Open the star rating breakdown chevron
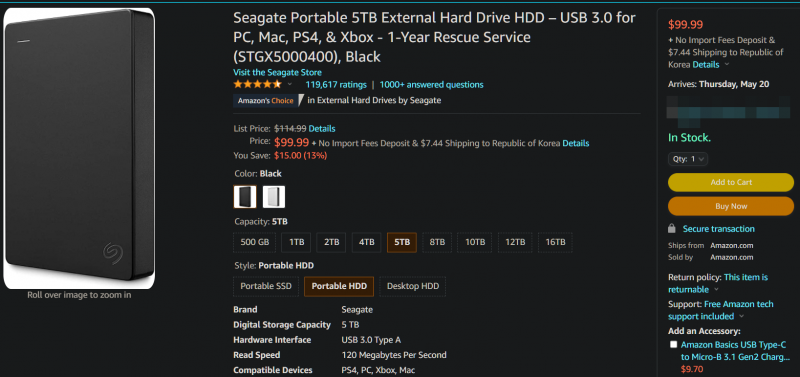This screenshot has height=377, width=800. pos(290,84)
